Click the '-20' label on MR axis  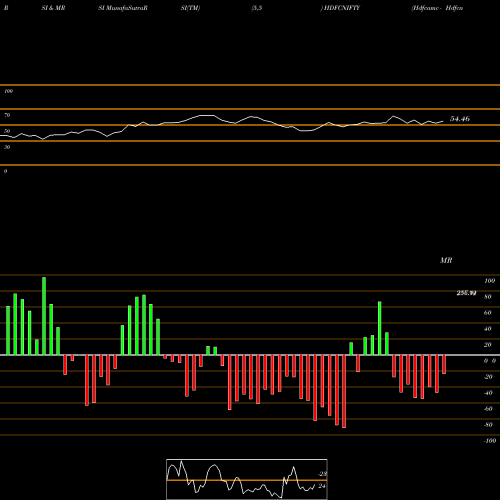pyautogui.click(x=488, y=377)
